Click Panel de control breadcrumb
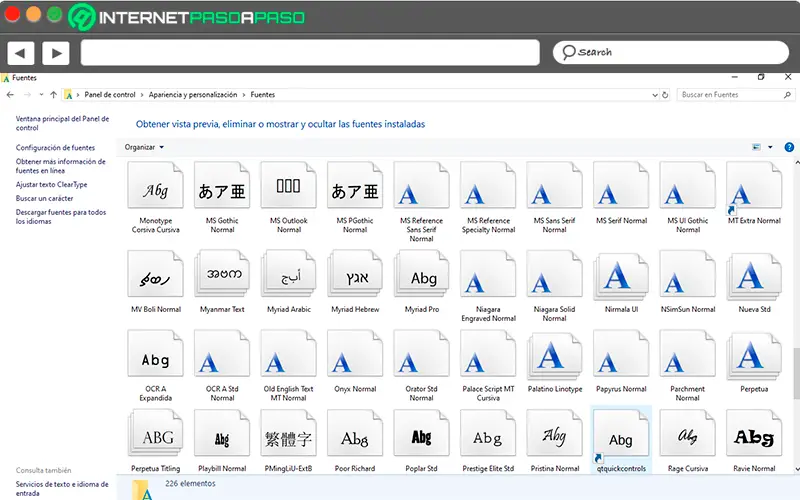Image resolution: width=800 pixels, height=500 pixels. (x=110, y=94)
